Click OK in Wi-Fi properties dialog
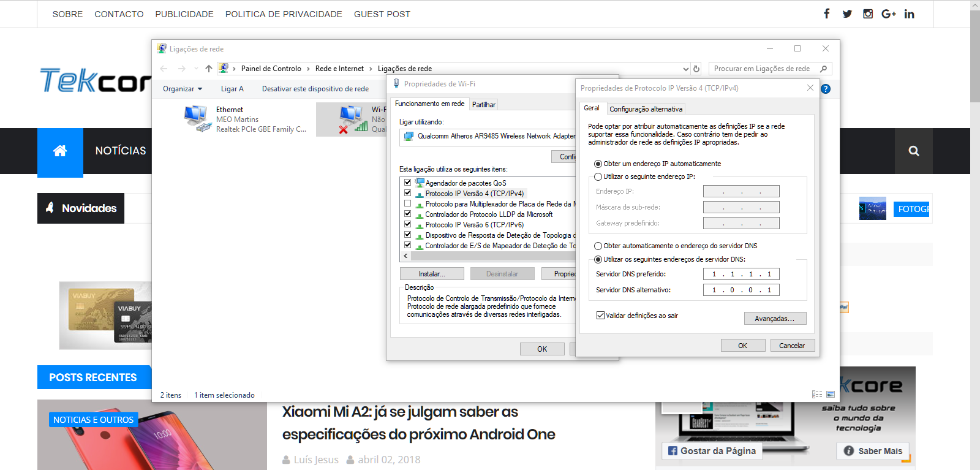Screen dimensions: 980x470 (542, 349)
